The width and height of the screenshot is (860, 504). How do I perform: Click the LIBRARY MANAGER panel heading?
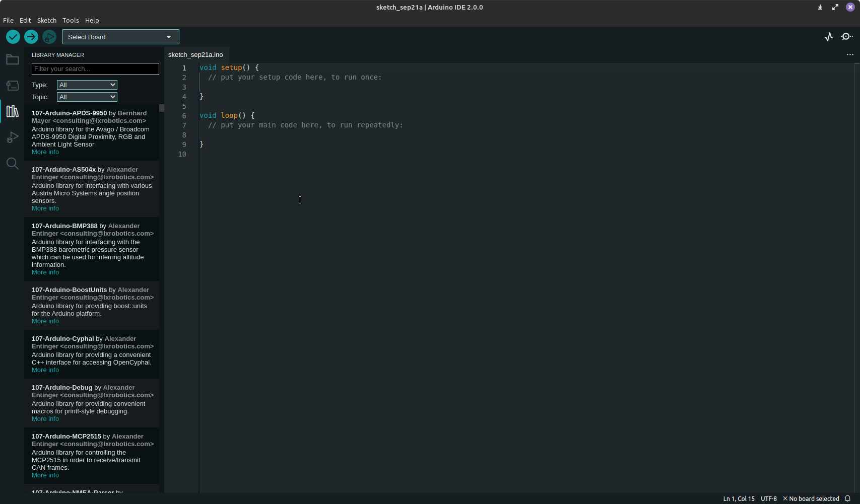[58, 55]
